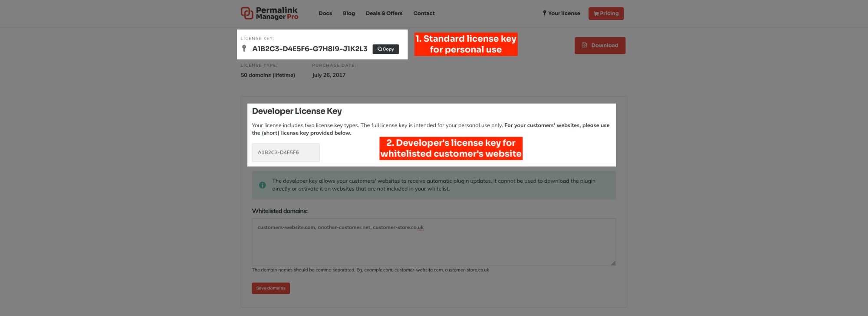Screen dimensions: 868x316
Task: Click the green info icon in the notice
Action: [262, 185]
